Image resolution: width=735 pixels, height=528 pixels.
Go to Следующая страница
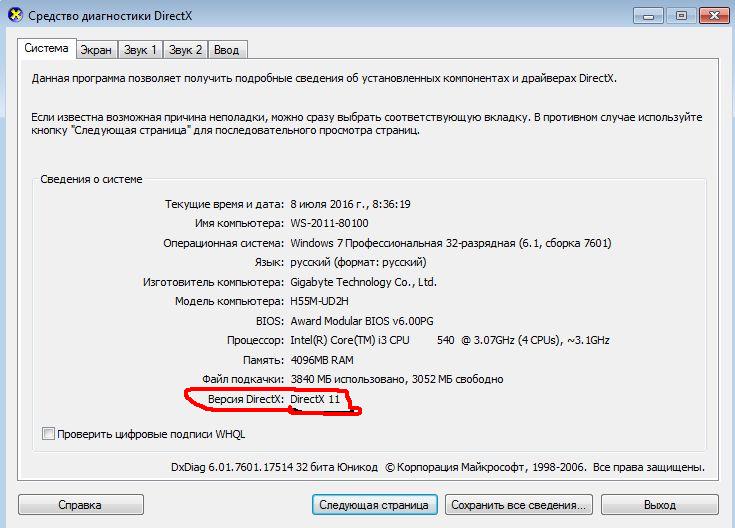point(374,505)
